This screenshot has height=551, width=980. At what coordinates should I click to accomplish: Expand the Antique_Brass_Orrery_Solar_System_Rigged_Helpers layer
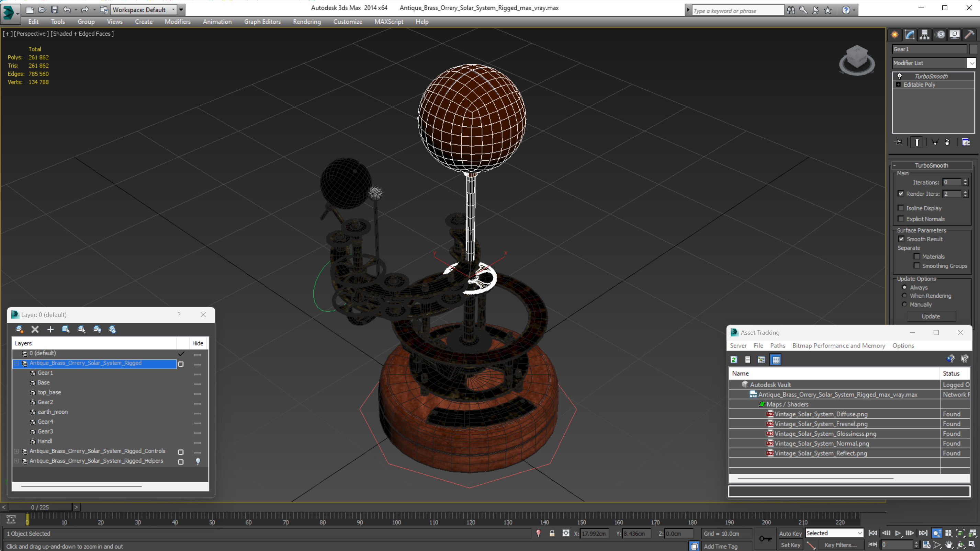point(16,461)
